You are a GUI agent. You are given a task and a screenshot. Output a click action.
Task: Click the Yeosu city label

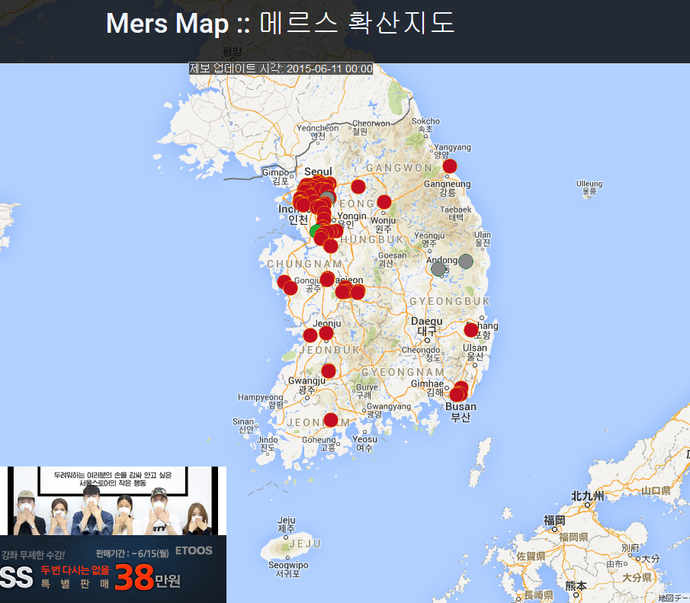(x=364, y=443)
